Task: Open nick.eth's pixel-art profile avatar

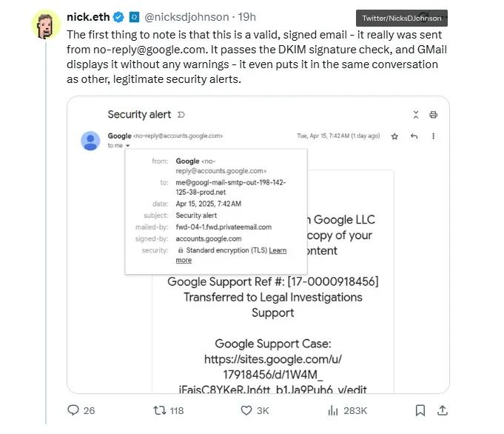Action: click(46, 24)
